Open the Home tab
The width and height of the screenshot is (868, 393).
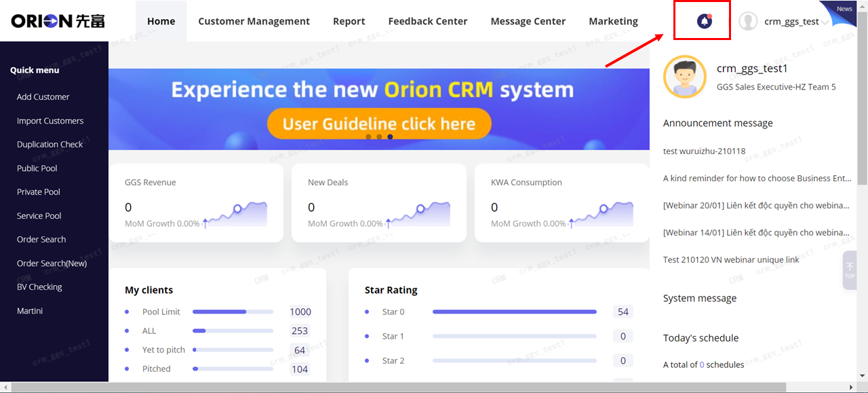point(161,21)
